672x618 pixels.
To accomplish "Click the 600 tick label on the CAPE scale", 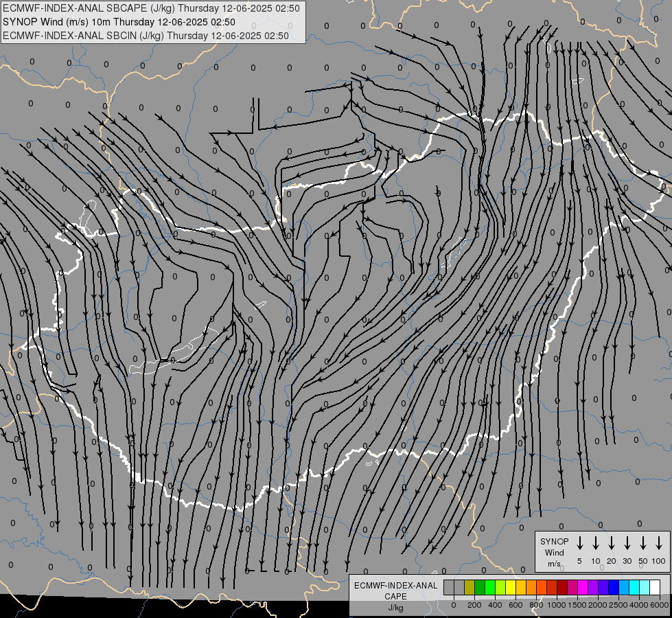I will (x=515, y=605).
